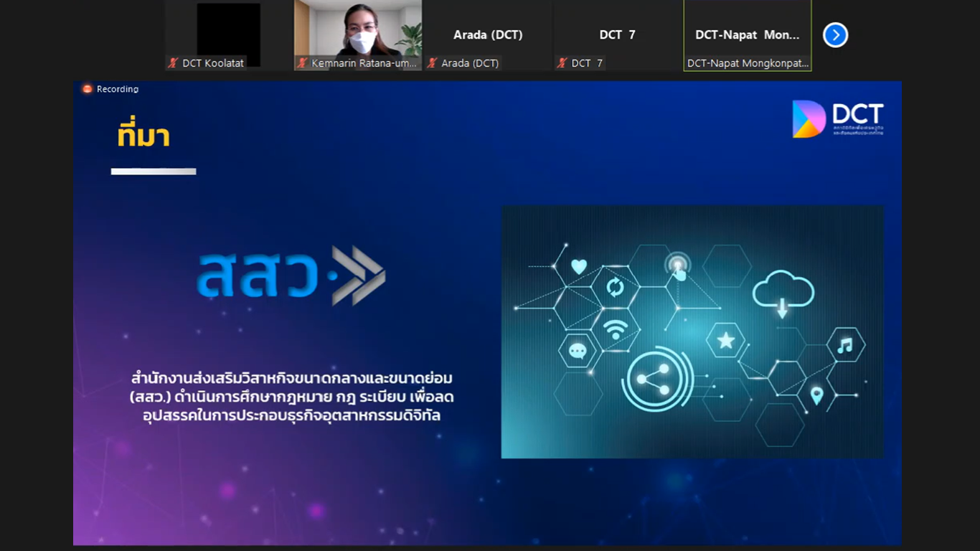
Task: Select the DCT 7 participant tile
Action: 617,34
